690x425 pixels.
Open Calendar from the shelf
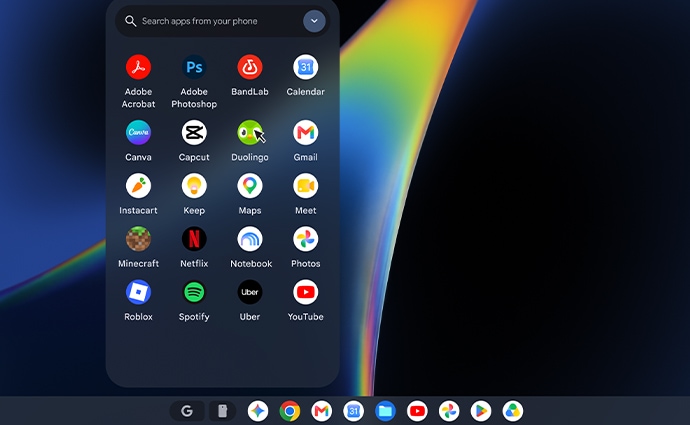pos(353,411)
